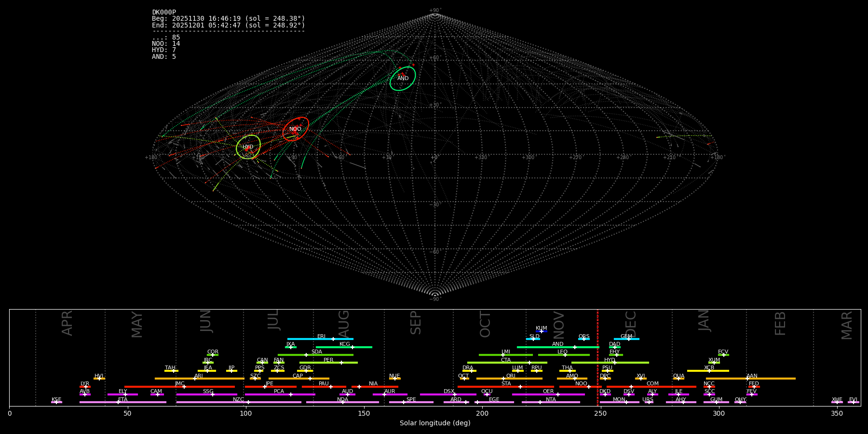Click the DEC month label in the timeline

(631, 325)
